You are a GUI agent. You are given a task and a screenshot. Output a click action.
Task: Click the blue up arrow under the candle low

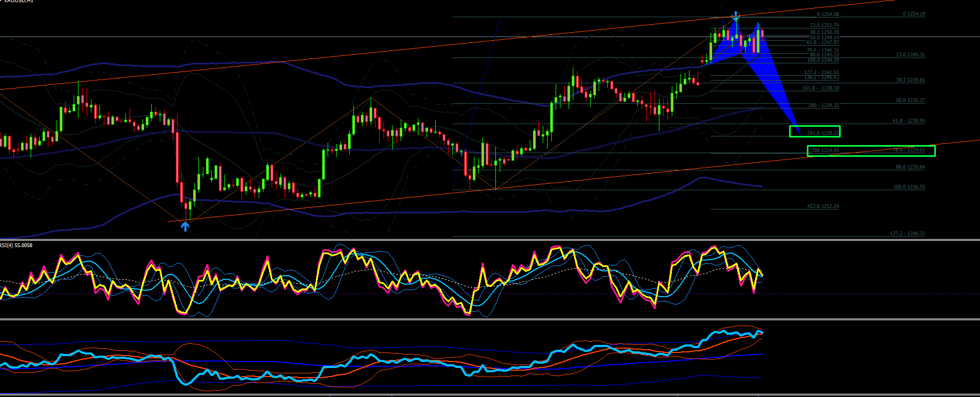click(185, 226)
